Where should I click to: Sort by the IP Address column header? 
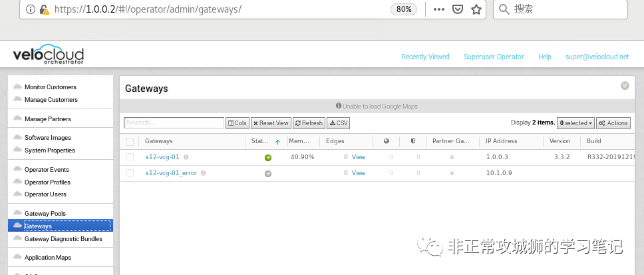[x=502, y=141]
